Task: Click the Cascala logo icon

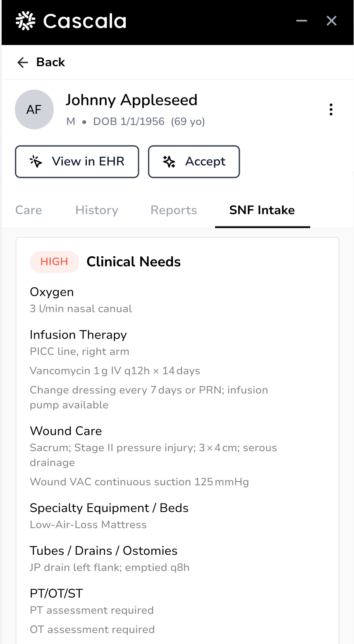Action: (25, 20)
